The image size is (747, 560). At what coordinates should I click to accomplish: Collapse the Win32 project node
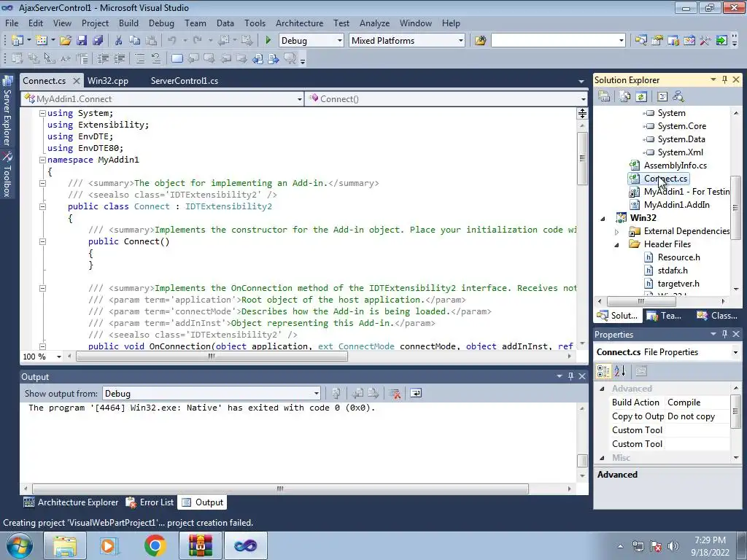pos(603,219)
